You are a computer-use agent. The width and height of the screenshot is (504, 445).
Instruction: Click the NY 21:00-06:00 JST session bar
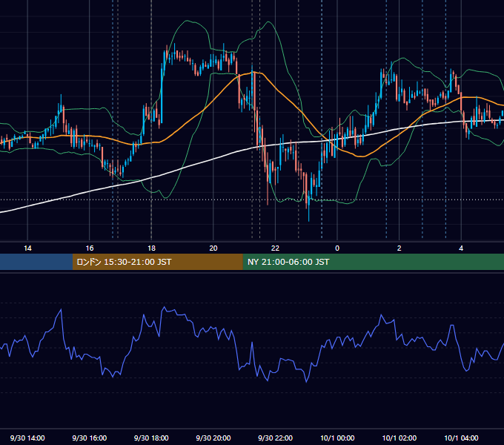point(373,262)
